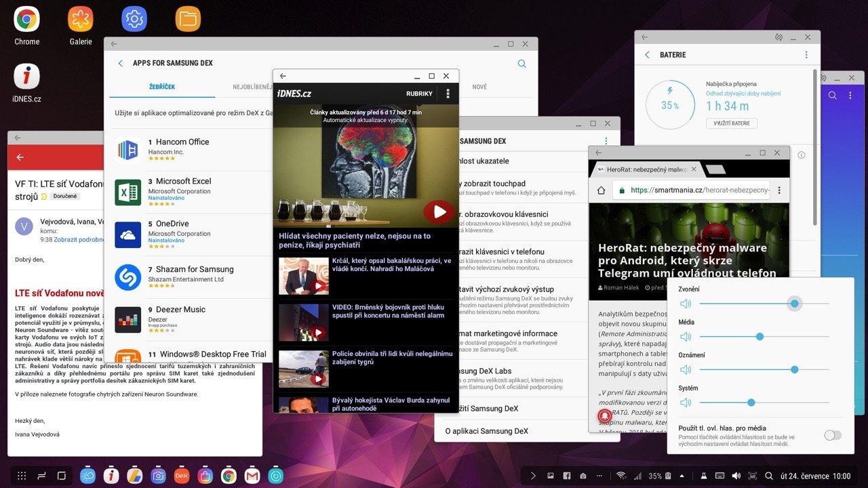Open the DeX Labs flask tray icon
The image size is (868, 488).
(704, 476)
